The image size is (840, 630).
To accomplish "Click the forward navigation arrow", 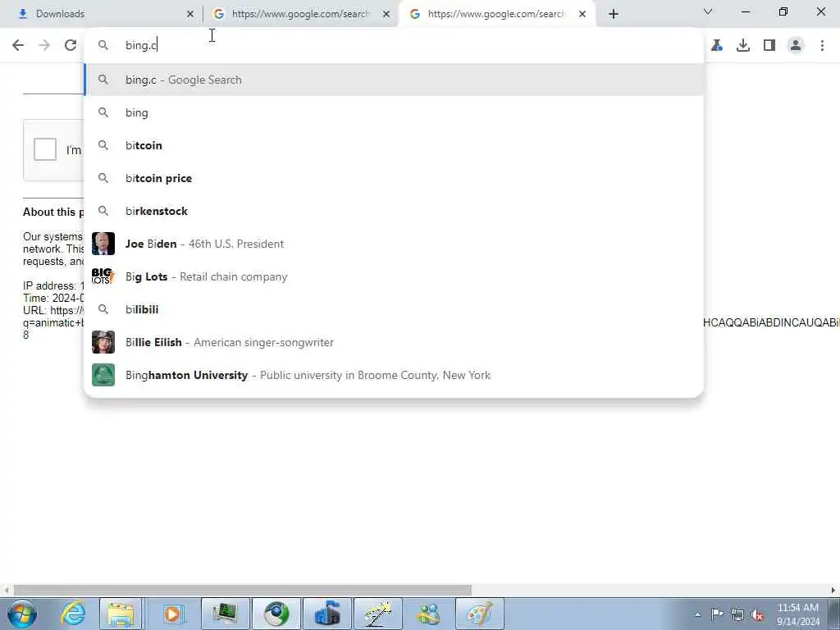I will (x=44, y=46).
